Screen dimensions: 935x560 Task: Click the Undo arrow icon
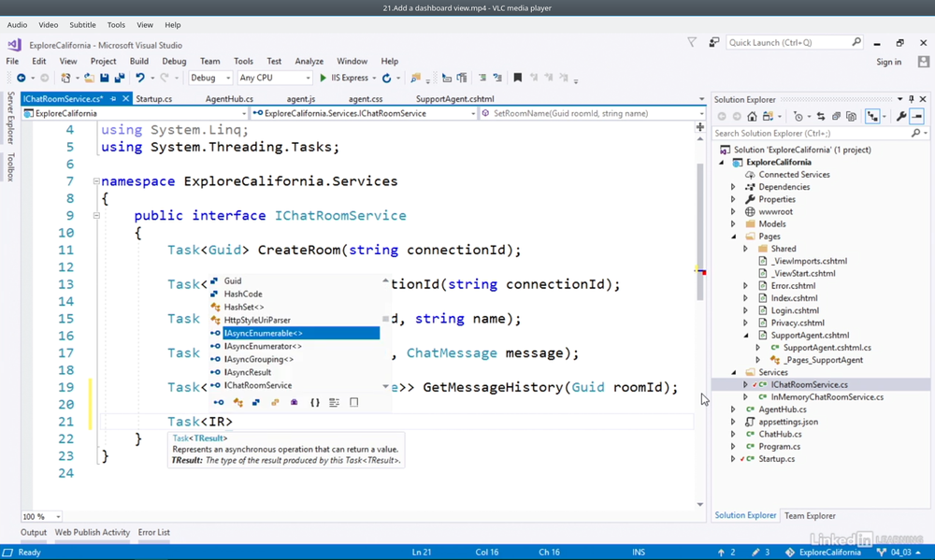[140, 79]
